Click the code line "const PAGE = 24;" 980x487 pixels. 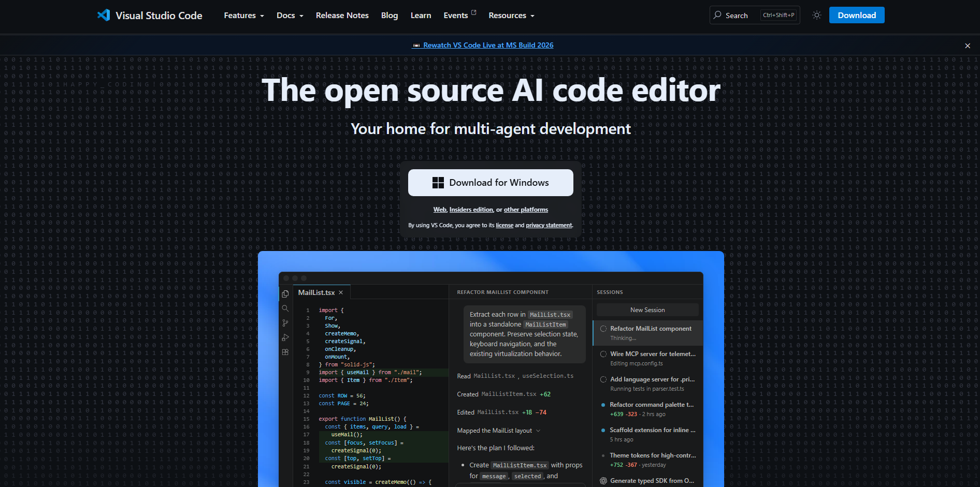[343, 404]
